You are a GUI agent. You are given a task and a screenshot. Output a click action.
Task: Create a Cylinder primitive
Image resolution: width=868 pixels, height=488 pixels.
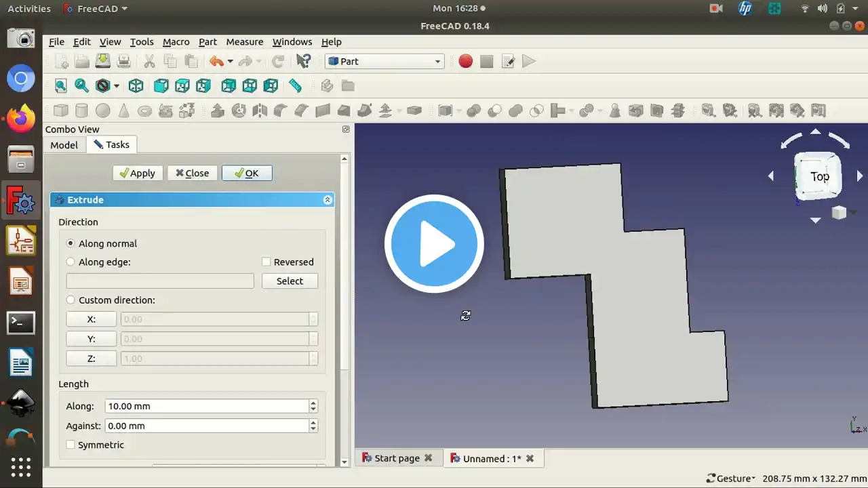tap(81, 110)
